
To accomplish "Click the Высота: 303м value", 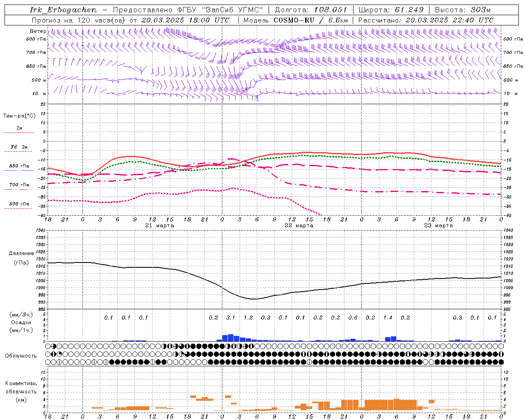I will tap(463, 9).
